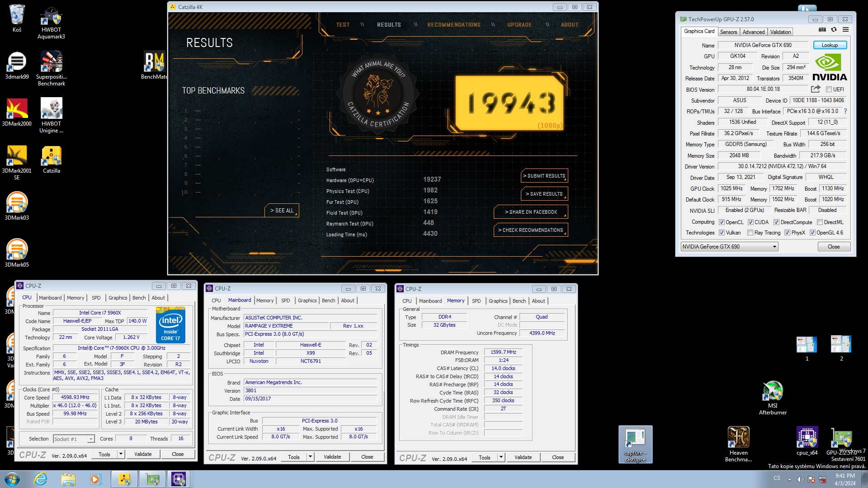Expand Tools dropdown arrow in CPU-Z Memory window
The width and height of the screenshot is (868, 488).
[501, 457]
